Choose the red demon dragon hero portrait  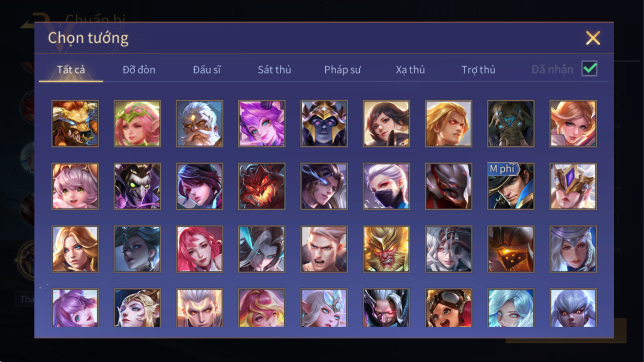pos(262,186)
